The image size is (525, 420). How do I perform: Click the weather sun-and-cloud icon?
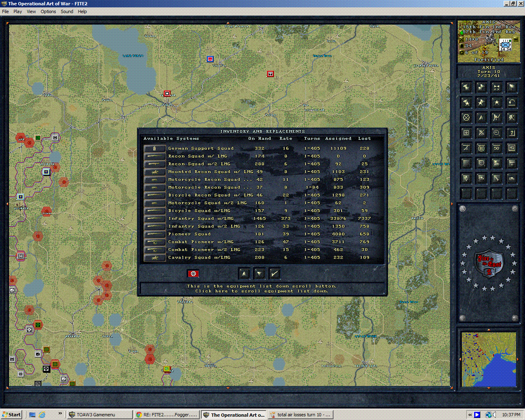(497, 163)
